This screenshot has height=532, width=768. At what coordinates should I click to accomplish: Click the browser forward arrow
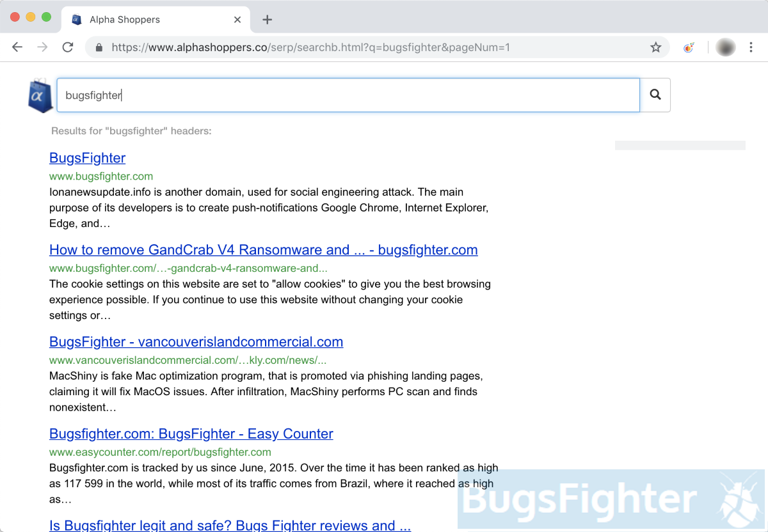[x=42, y=47]
